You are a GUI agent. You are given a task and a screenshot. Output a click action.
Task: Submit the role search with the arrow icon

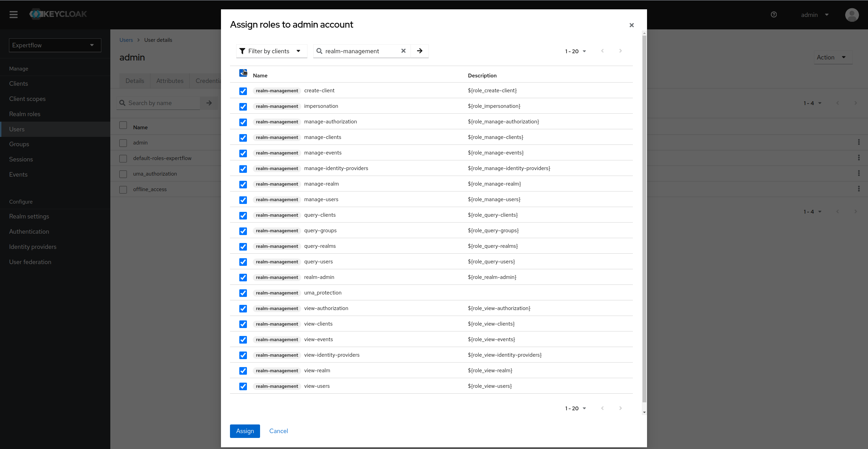(419, 51)
